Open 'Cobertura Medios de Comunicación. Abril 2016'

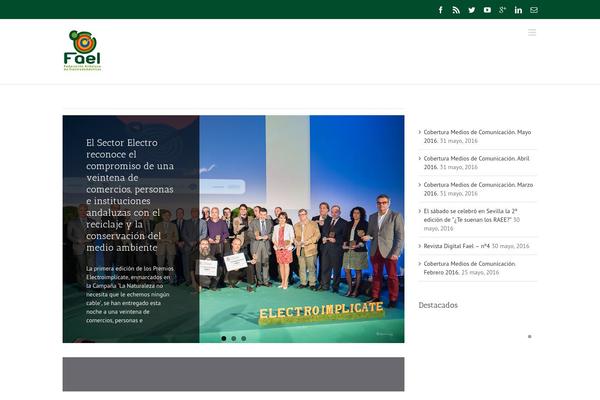476,163
